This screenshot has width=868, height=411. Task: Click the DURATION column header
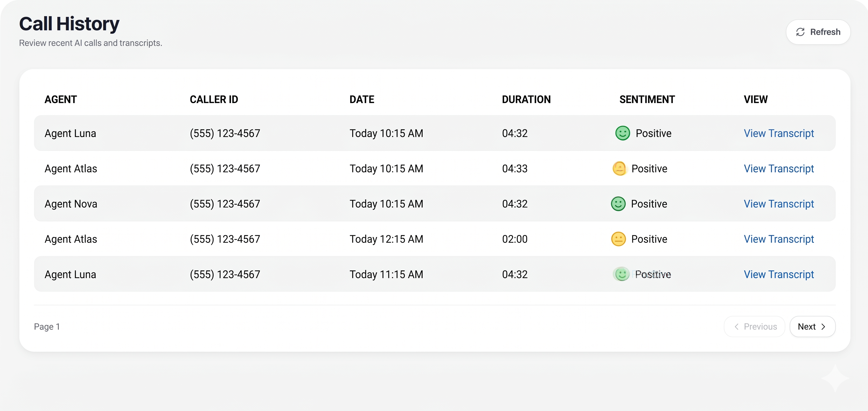pyautogui.click(x=526, y=99)
